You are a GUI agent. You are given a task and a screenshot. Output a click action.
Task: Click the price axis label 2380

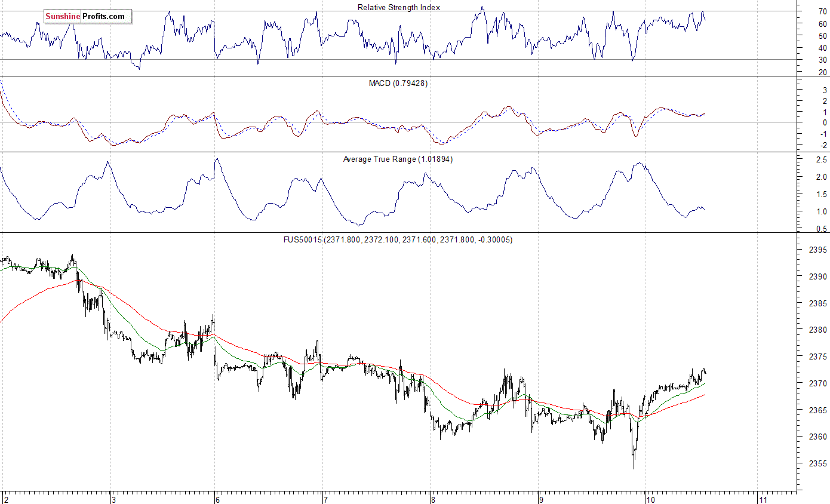click(819, 330)
